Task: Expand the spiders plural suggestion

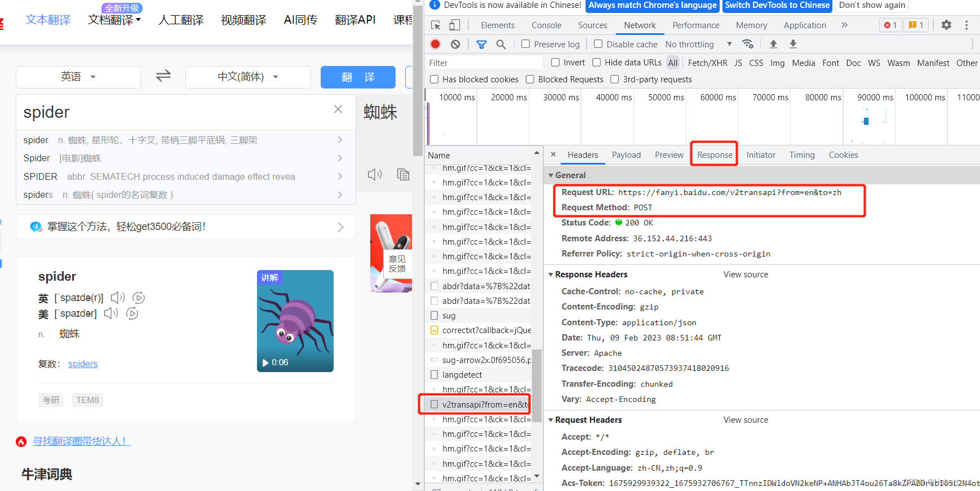Action: click(340, 194)
